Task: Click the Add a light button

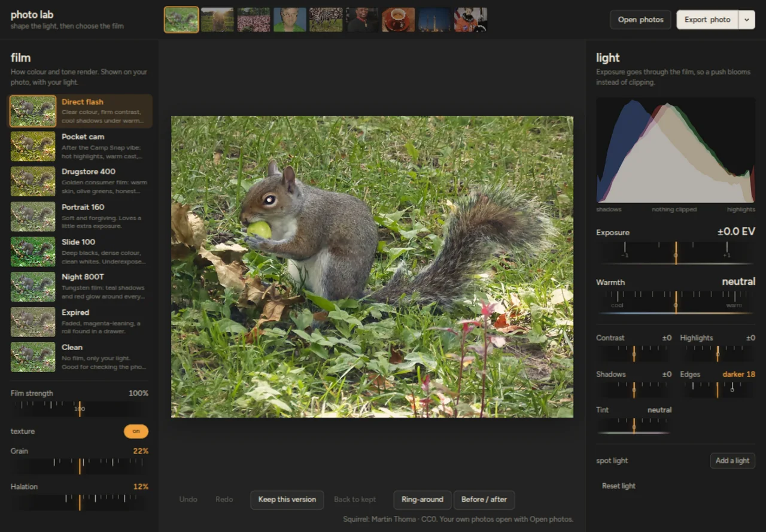Action: pos(732,461)
